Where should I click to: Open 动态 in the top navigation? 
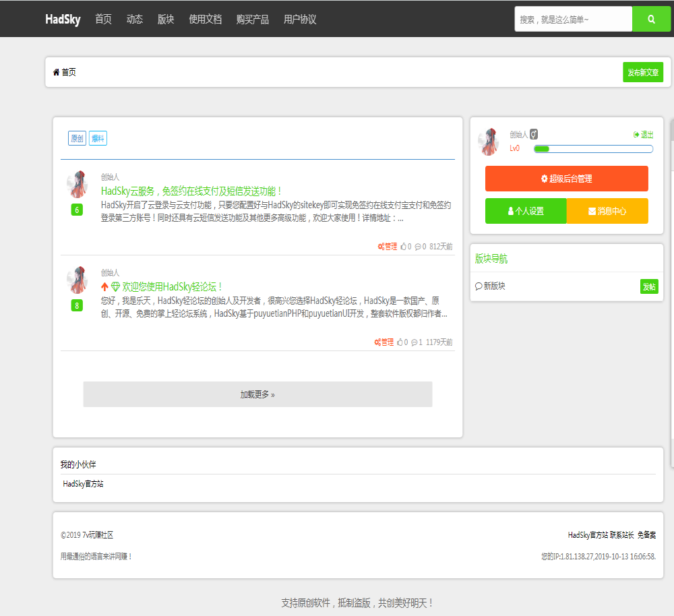click(x=135, y=20)
